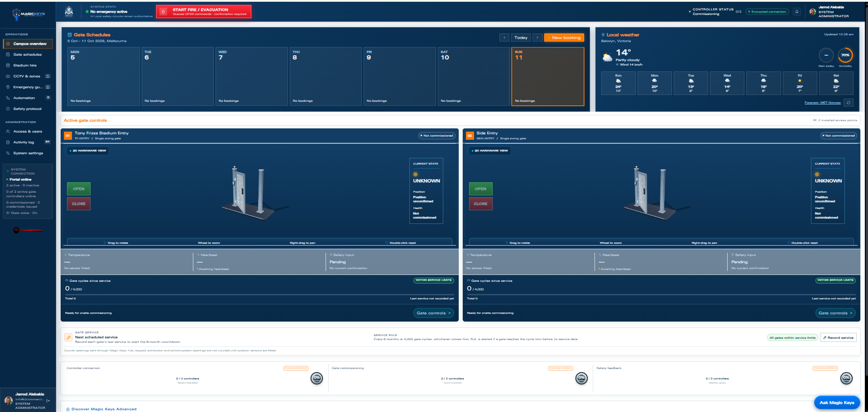Click the 02 gate number badge

pyautogui.click(x=470, y=135)
